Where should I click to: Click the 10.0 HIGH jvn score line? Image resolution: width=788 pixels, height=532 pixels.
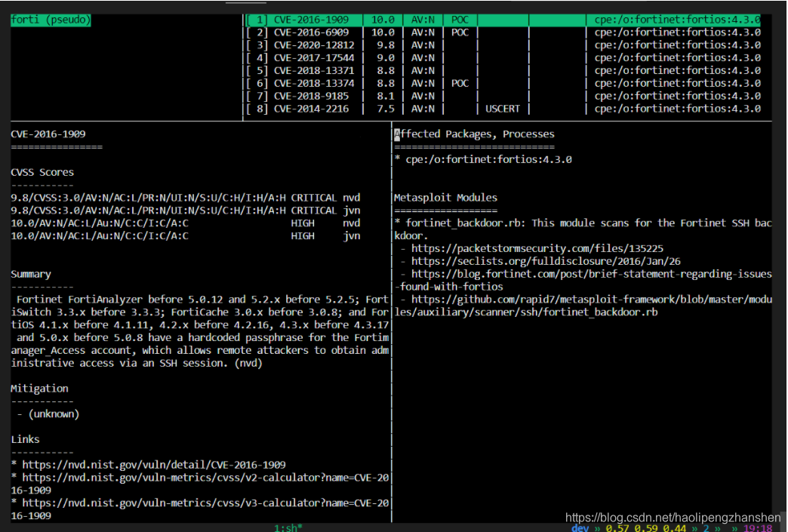(x=186, y=235)
